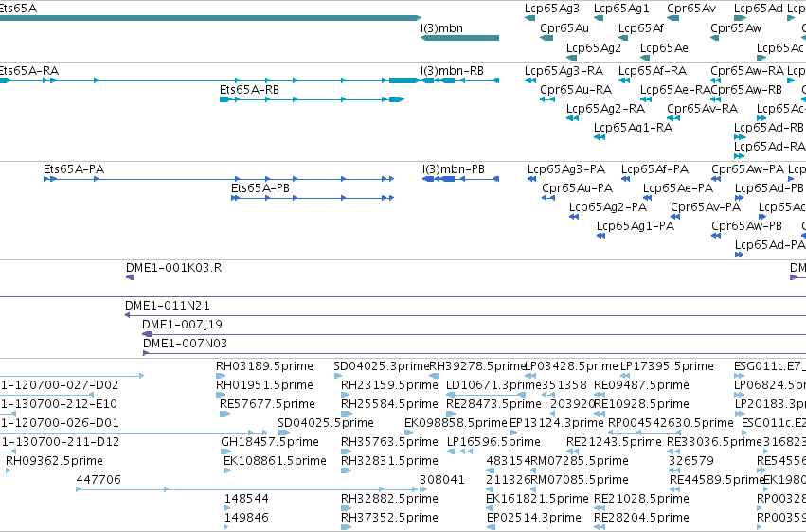806x532 pixels.
Task: Click the SD04025.3prime EST label
Action: [x=382, y=366]
